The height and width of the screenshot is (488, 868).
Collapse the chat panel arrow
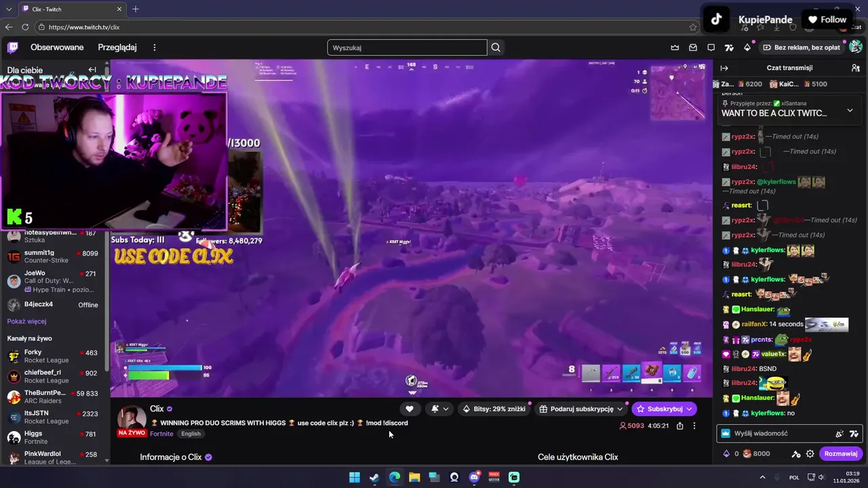click(724, 68)
